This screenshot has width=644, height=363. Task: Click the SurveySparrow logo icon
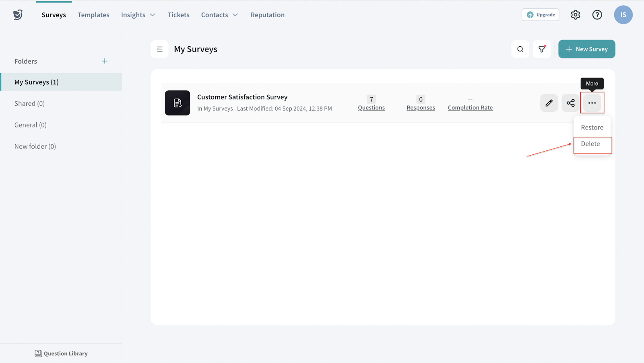(x=18, y=15)
